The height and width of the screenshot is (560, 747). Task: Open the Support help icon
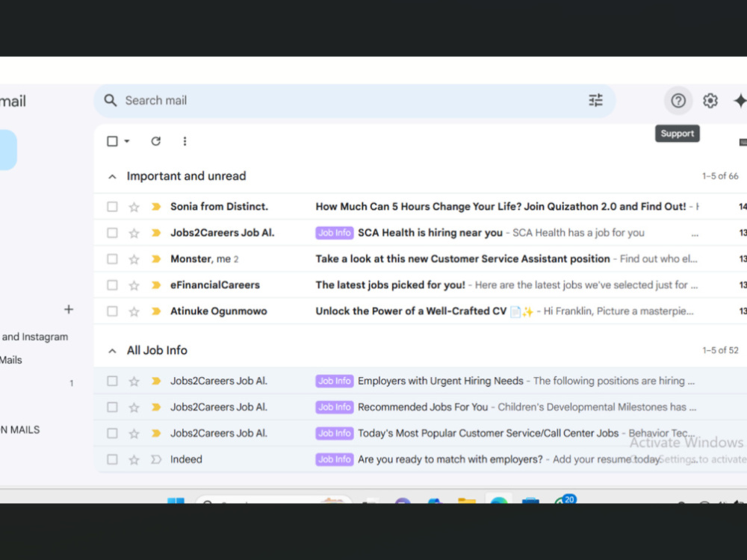678,101
